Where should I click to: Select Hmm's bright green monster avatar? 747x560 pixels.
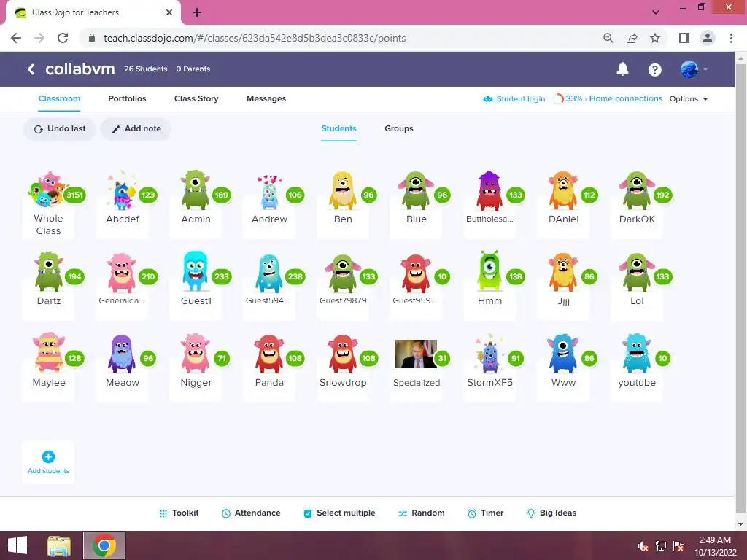(x=489, y=271)
